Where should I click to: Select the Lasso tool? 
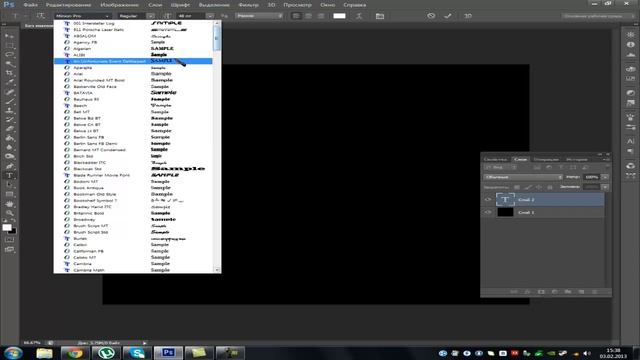pyautogui.click(x=9, y=55)
